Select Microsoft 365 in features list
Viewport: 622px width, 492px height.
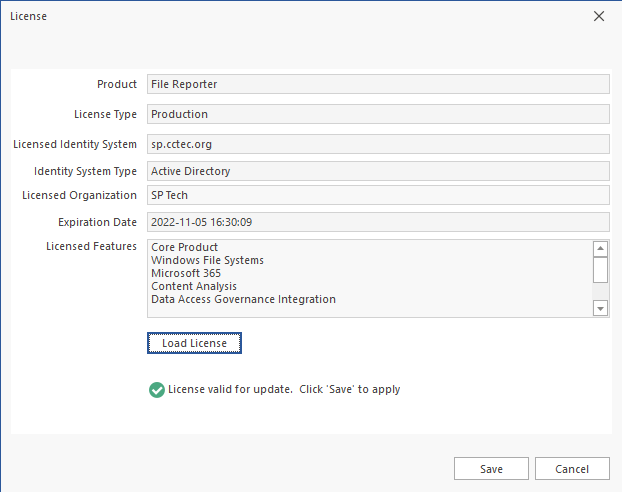tap(186, 273)
